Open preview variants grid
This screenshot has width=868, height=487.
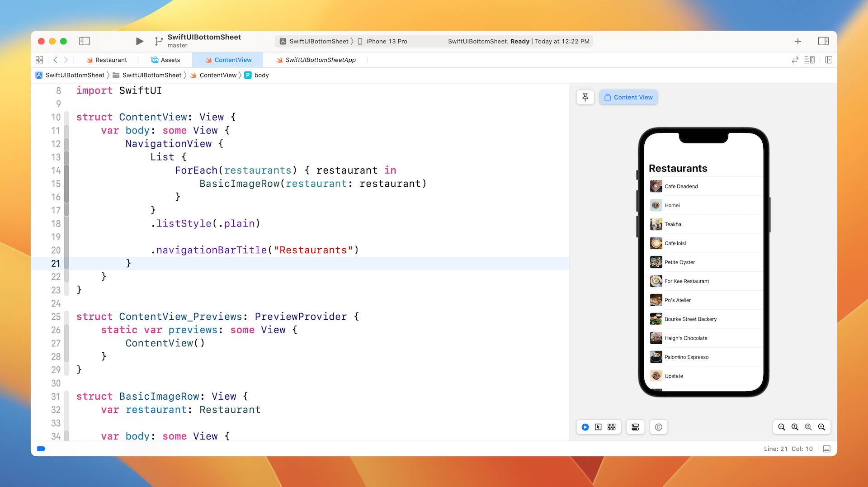click(612, 427)
